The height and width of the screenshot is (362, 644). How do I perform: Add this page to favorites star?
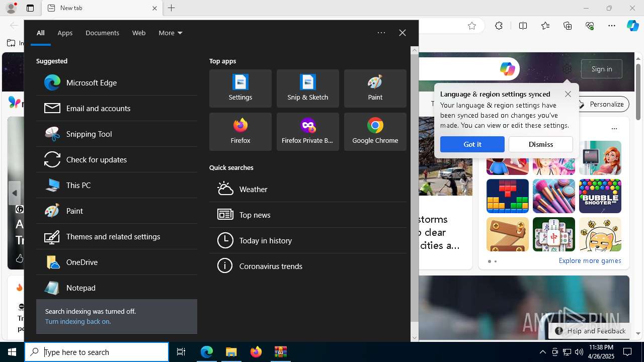point(472,26)
